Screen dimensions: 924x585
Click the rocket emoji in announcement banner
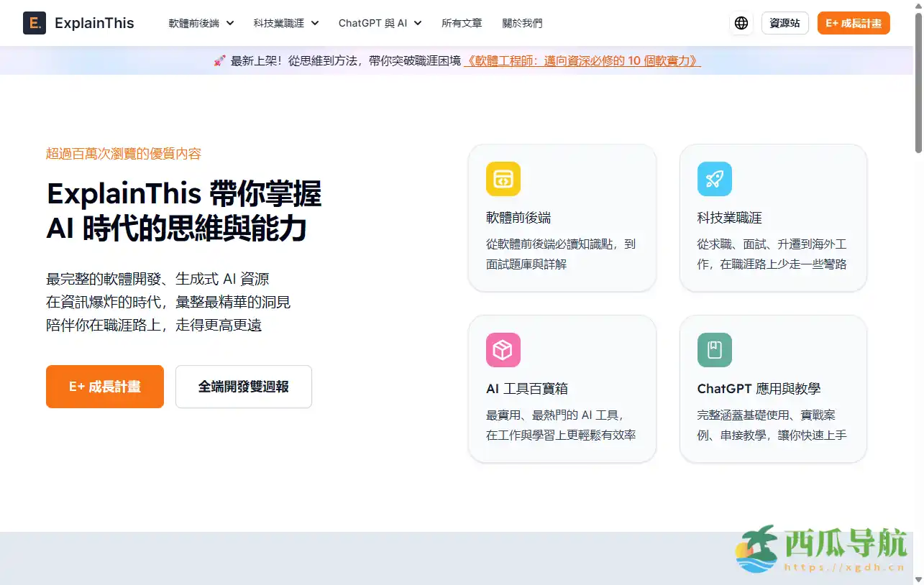[219, 61]
